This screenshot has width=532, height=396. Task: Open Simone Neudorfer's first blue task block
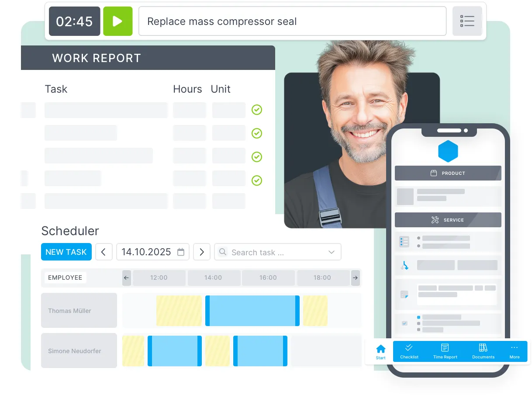pos(175,351)
